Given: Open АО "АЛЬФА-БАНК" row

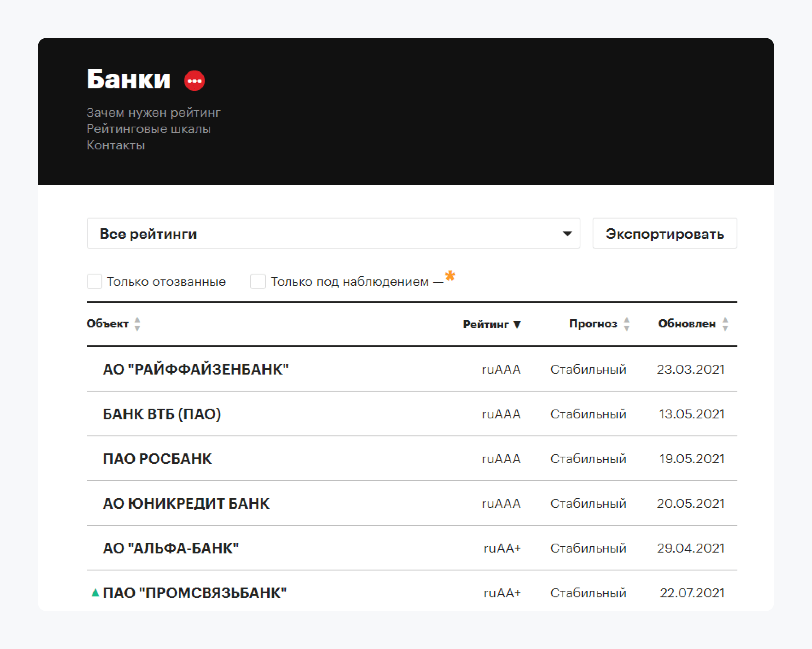Looking at the screenshot, I should pyautogui.click(x=412, y=548).
